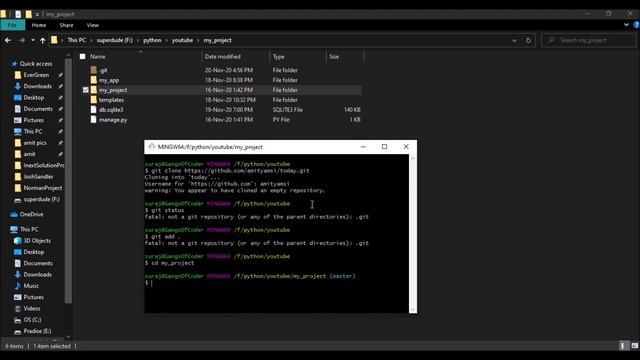This screenshot has height=360, width=640.
Task: Open OS (C:) drive in sidebar
Action: click(x=32, y=320)
